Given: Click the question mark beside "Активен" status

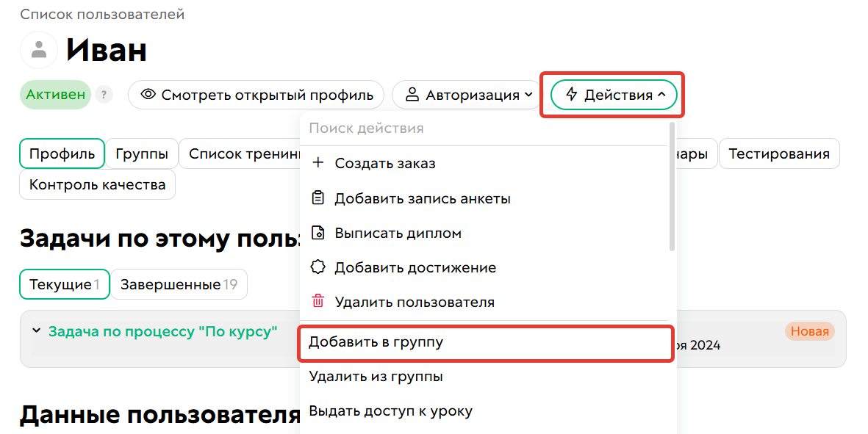Looking at the screenshot, I should coord(103,95).
